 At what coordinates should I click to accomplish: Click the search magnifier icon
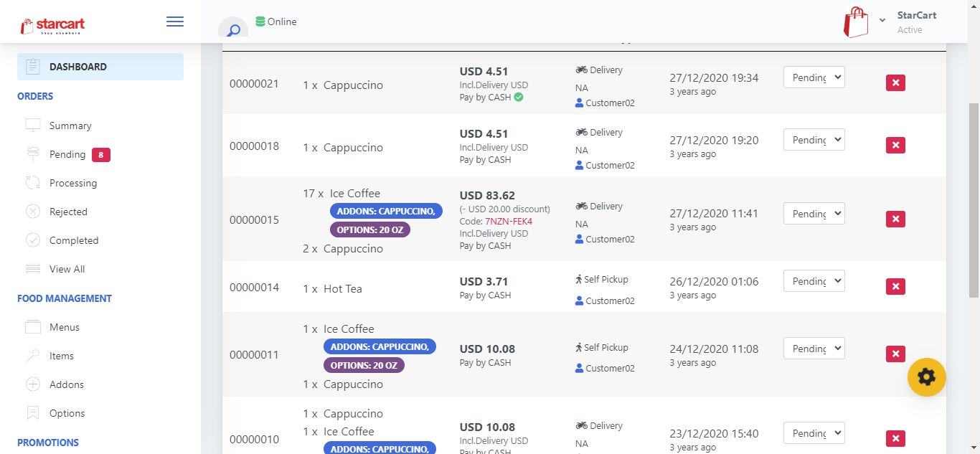pos(233,30)
